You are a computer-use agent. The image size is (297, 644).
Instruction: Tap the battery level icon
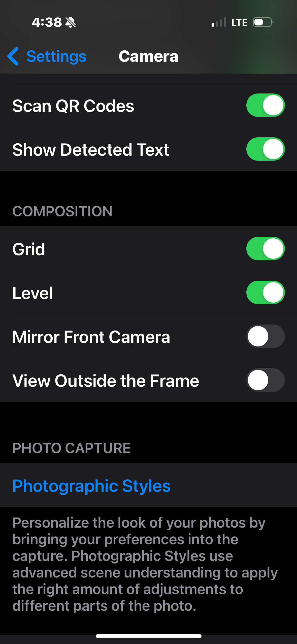pos(263,22)
